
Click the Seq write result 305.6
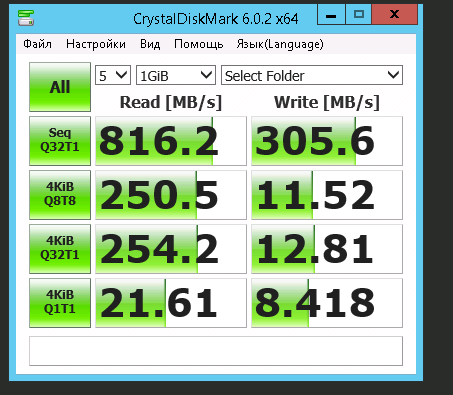click(x=327, y=141)
